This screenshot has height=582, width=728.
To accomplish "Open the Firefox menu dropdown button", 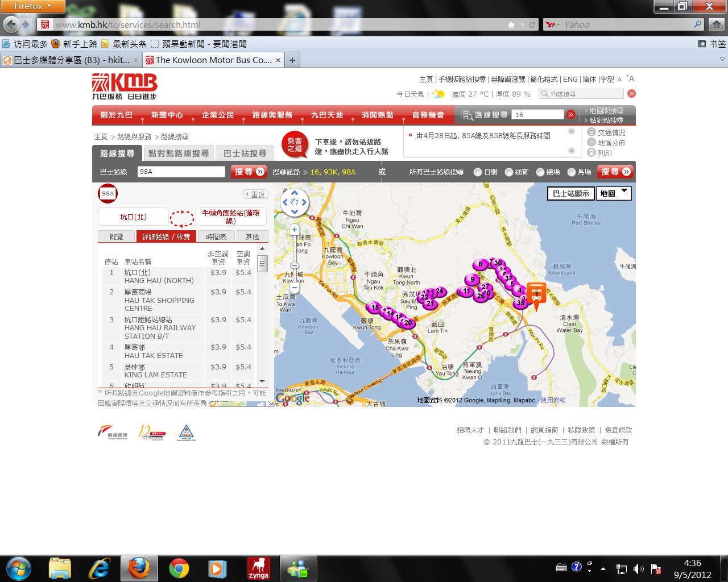I will 32,6.
